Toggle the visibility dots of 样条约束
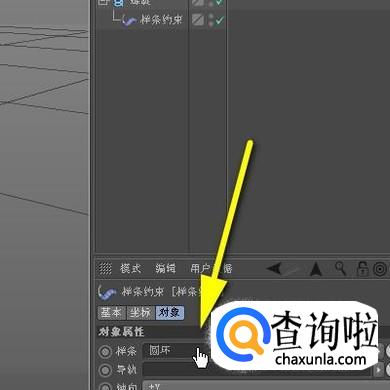Image resolution: width=390 pixels, height=390 pixels. (211, 20)
